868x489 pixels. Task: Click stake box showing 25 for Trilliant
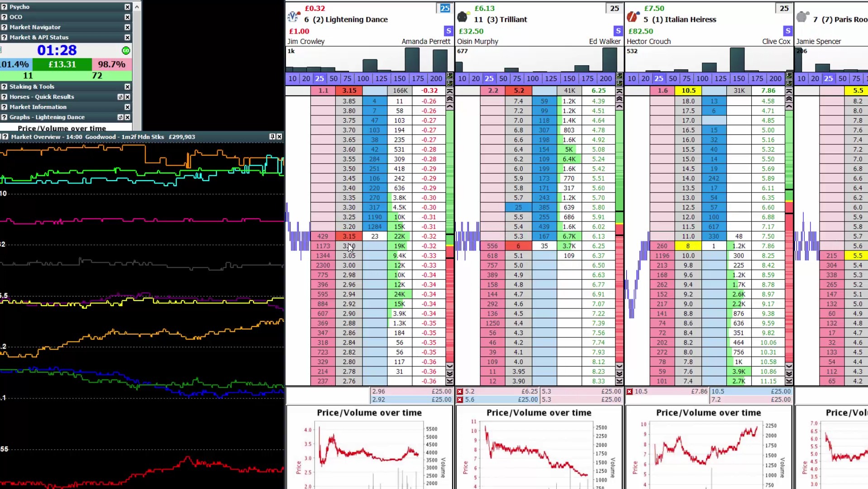coord(615,9)
